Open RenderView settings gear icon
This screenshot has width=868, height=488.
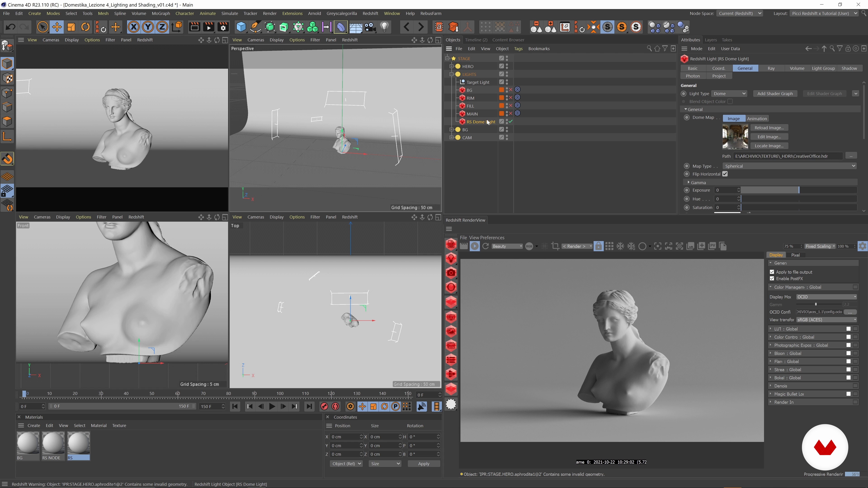click(x=863, y=246)
